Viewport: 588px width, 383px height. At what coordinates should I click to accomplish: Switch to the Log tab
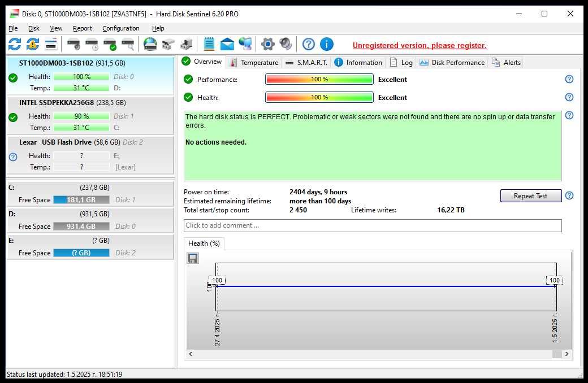click(x=401, y=63)
